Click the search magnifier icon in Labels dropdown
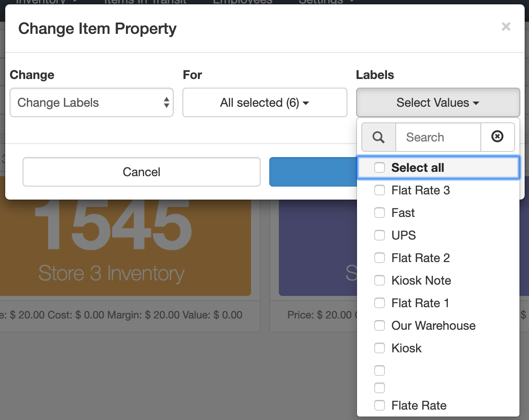 [x=378, y=137]
